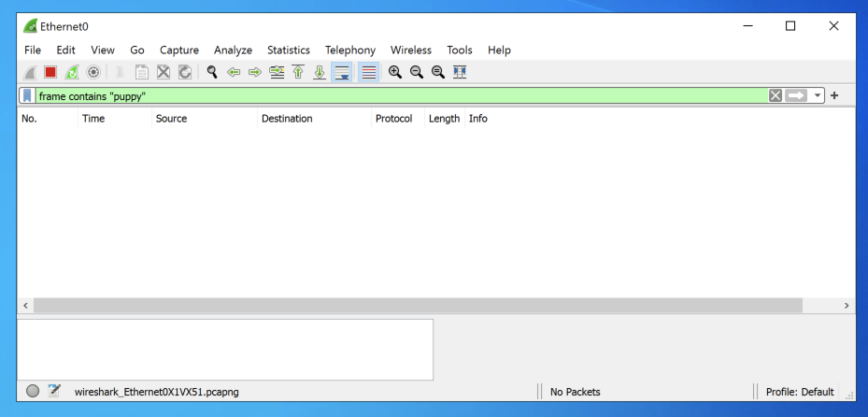
Task: Open recent display filters dropdown
Action: point(818,95)
